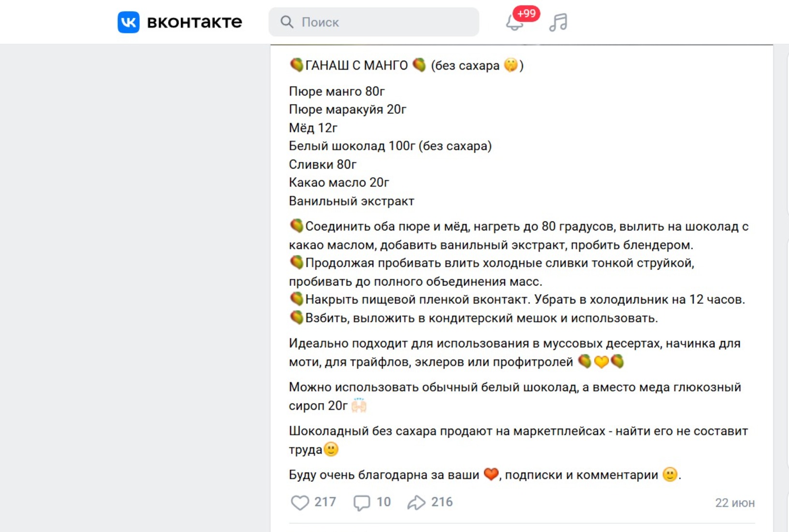Open notifications via the bell icon
Viewport: 789px width, 532px height.
tap(514, 23)
